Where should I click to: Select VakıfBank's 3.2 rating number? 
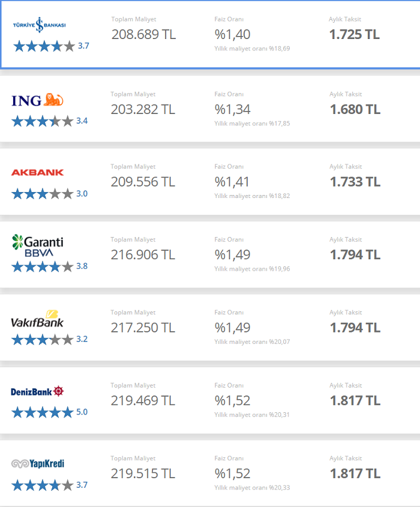click(82, 339)
